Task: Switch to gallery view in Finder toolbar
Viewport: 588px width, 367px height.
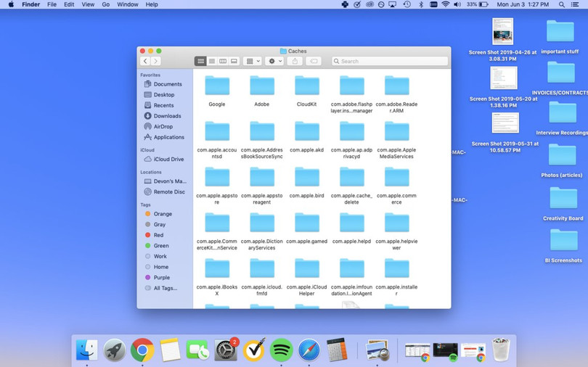Action: 234,62
